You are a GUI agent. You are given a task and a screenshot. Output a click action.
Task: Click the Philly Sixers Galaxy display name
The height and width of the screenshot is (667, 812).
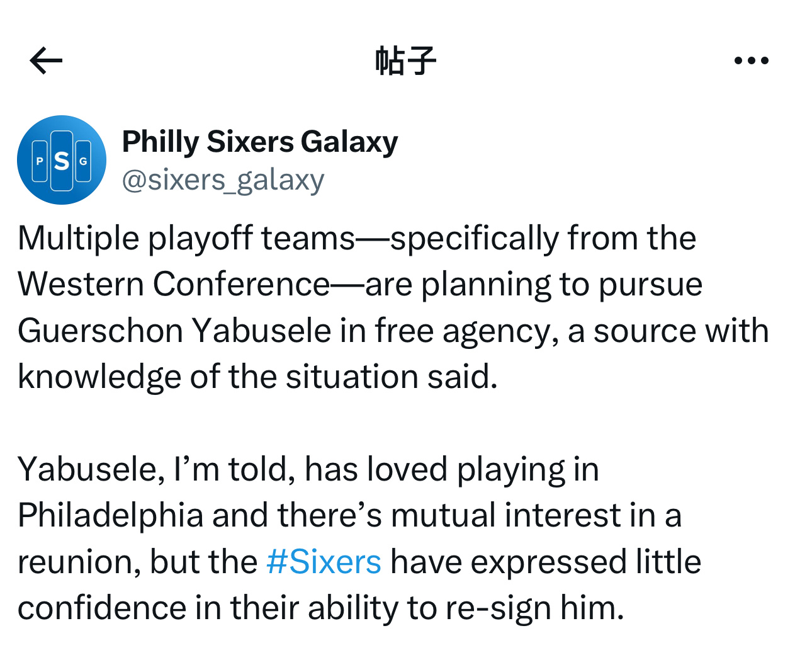point(260,142)
